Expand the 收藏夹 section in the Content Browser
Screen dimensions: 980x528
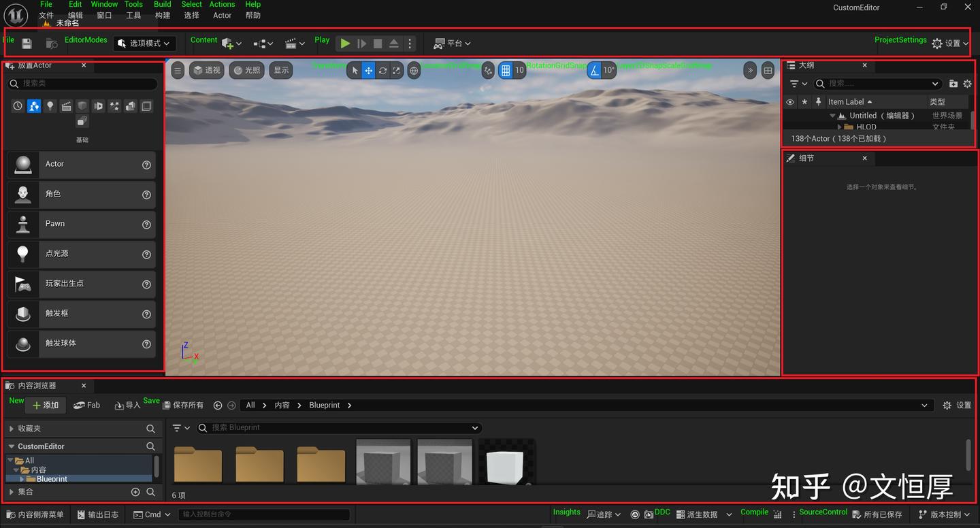[12, 429]
